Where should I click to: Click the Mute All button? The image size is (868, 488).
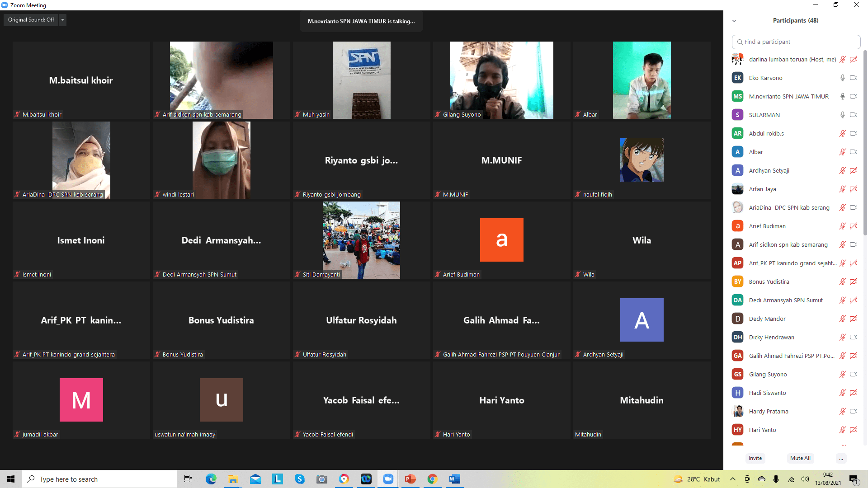pos(800,458)
